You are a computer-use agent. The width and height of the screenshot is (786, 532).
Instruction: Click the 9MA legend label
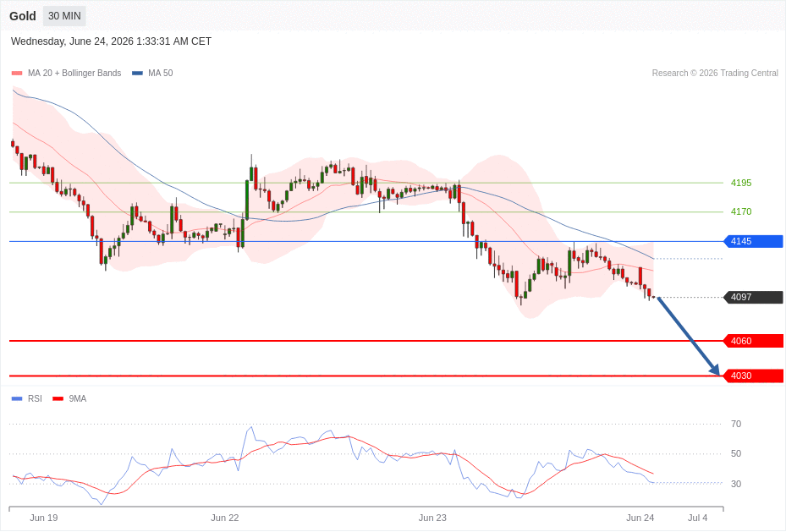[x=78, y=398]
